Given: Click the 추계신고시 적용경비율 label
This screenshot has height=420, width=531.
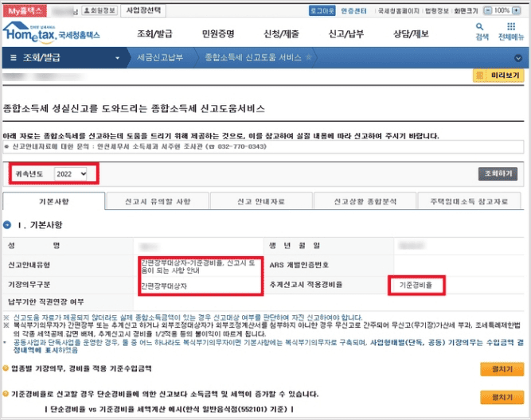Looking at the screenshot, I should pos(306,285).
